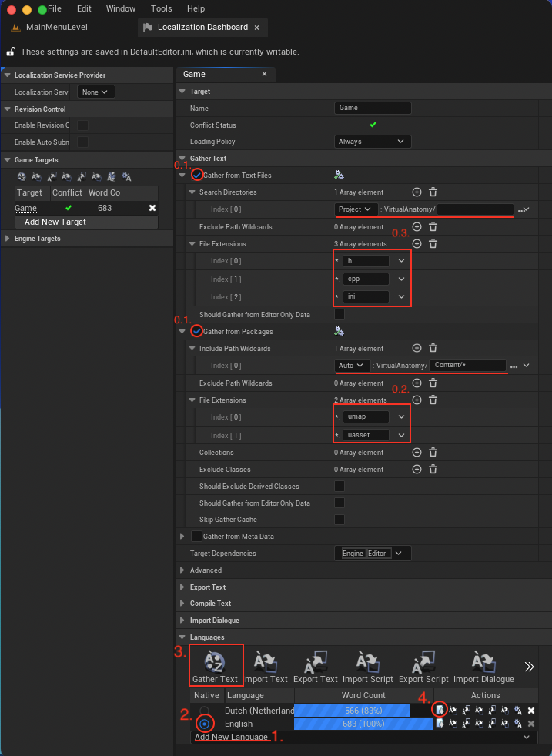
Task: Toggle Gather from Text Files checkbox
Action: coord(198,176)
